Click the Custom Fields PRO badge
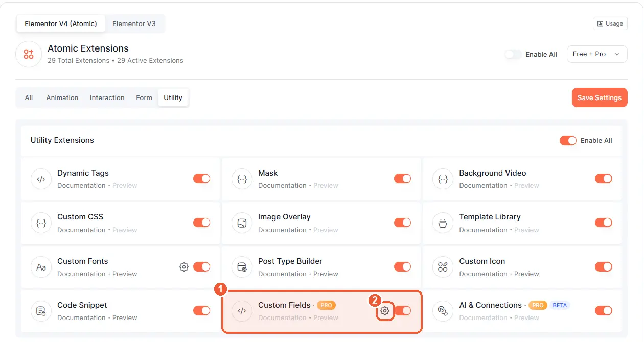644x342 pixels. point(326,305)
